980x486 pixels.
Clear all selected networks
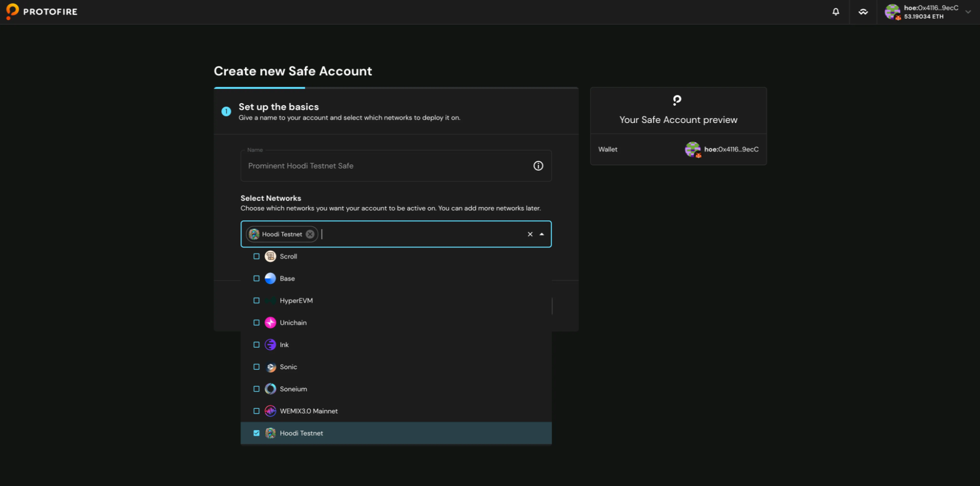coord(530,234)
